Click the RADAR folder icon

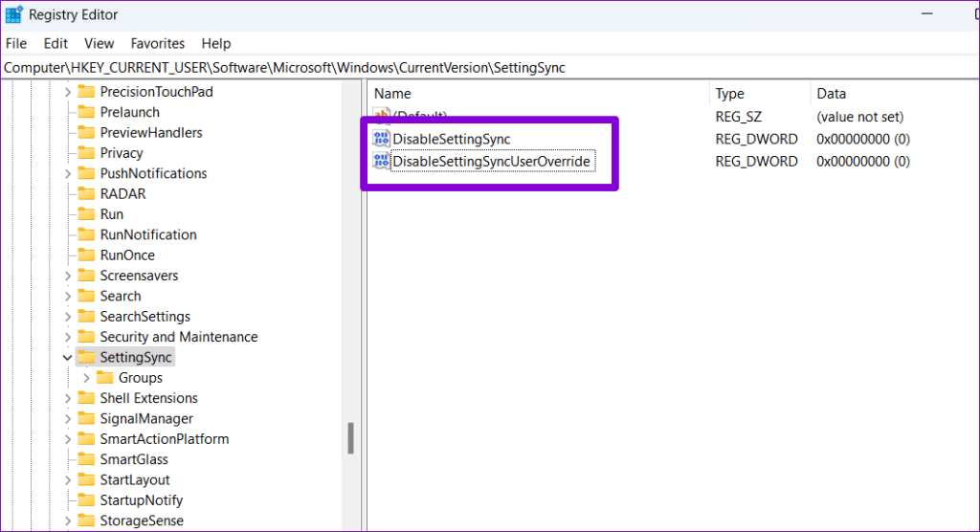pyautogui.click(x=86, y=194)
